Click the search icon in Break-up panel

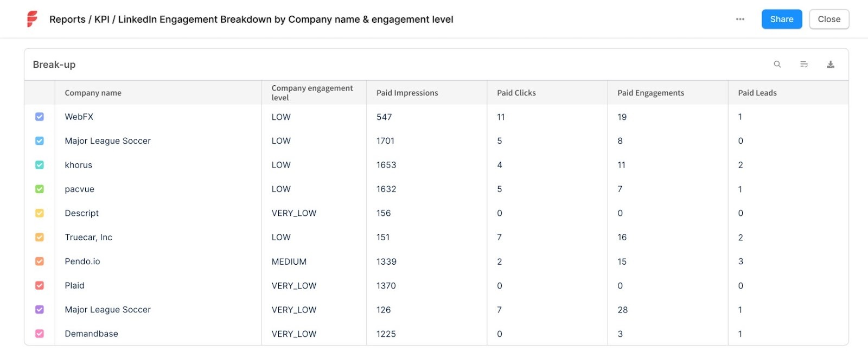click(x=777, y=64)
